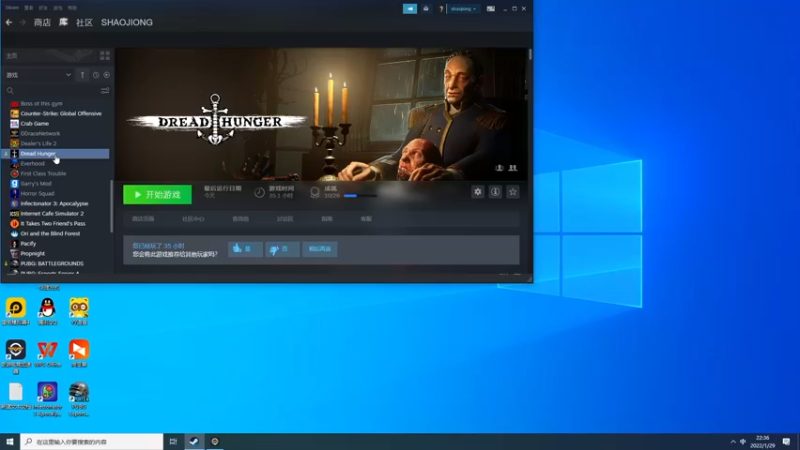
Task: Open the Steam inbox envelope icon
Action: click(x=426, y=9)
